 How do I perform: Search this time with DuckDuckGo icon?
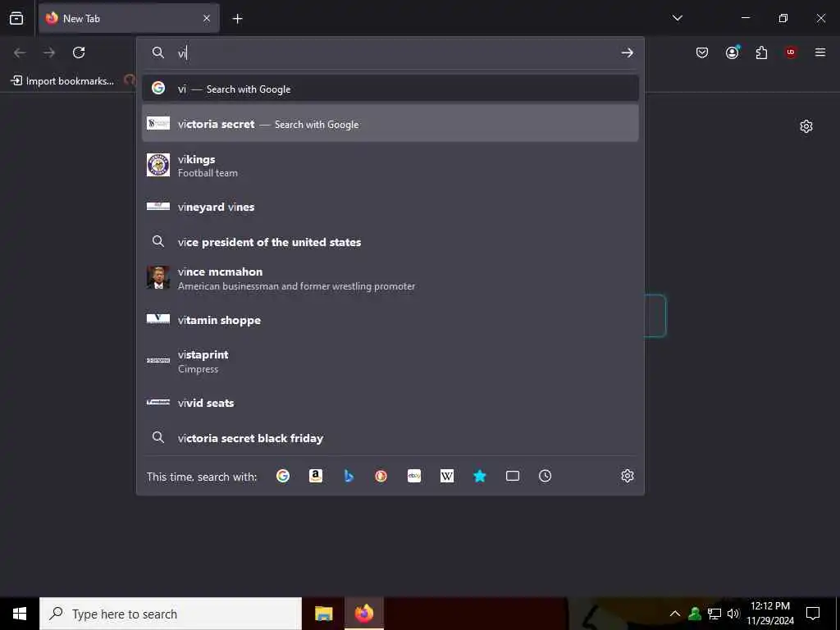[x=381, y=476]
